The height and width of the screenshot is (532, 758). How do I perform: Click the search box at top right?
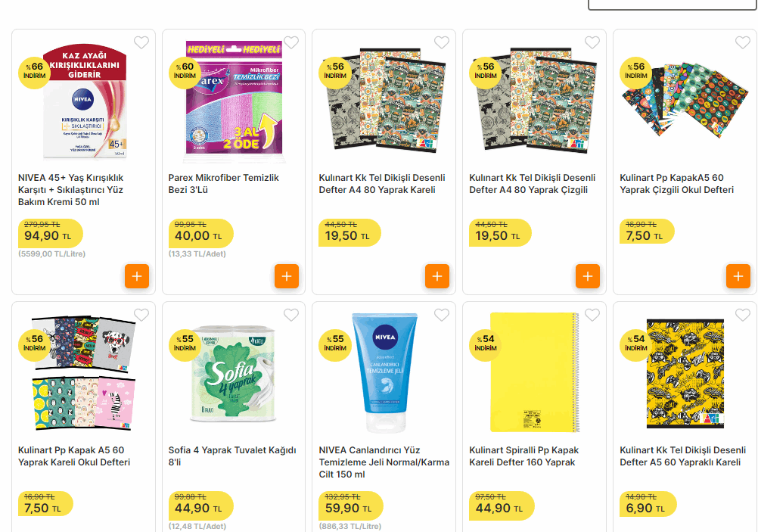point(672,4)
